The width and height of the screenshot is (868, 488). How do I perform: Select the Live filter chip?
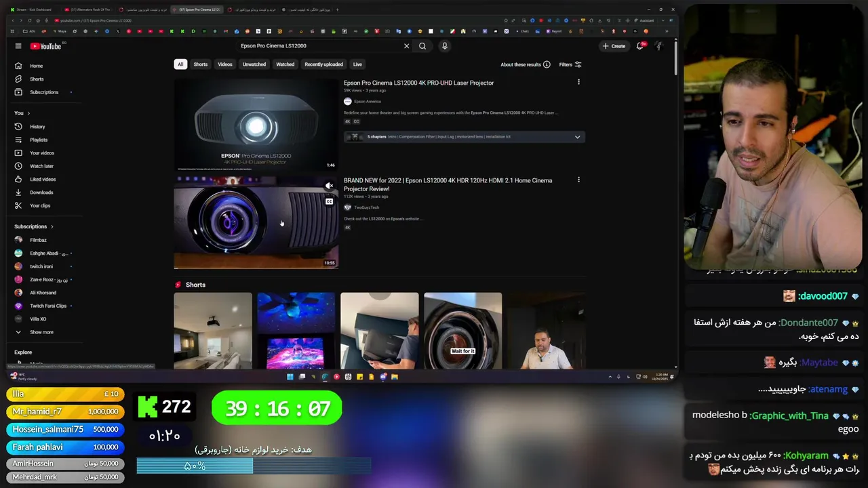[x=357, y=64]
